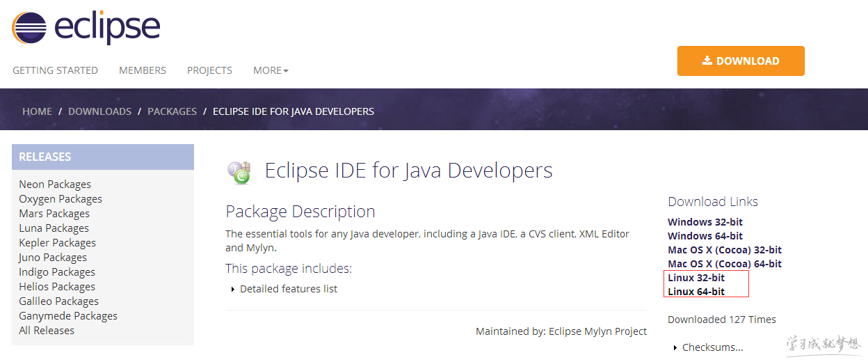Open Kepler Packages release

(x=57, y=243)
